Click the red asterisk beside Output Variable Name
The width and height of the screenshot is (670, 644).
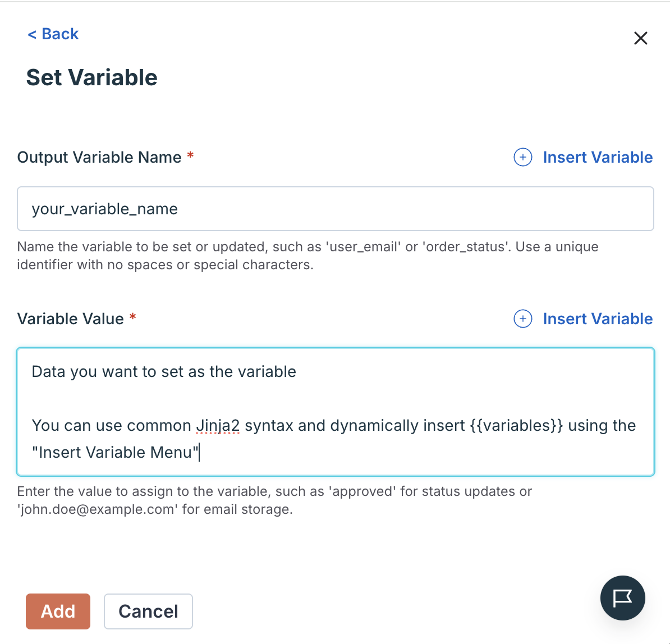[190, 157]
